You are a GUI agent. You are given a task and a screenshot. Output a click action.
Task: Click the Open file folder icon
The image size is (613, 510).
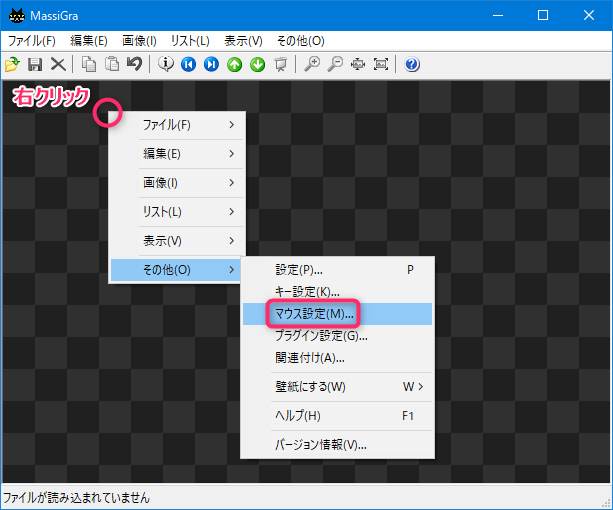click(x=12, y=64)
